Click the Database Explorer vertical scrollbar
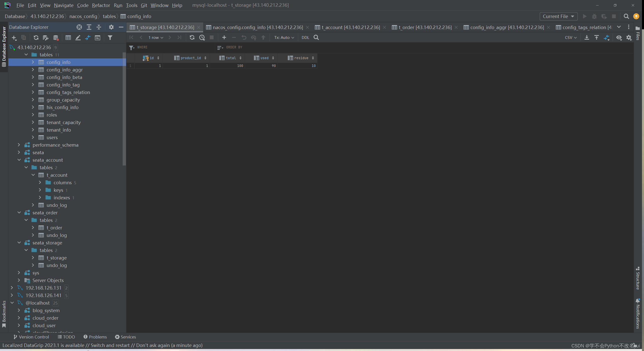 coord(124,108)
